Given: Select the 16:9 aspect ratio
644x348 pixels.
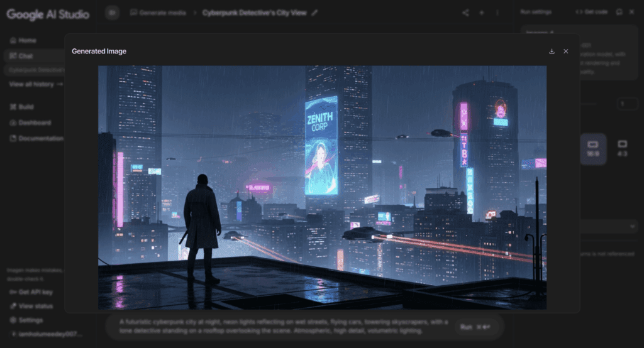Looking at the screenshot, I should (592, 148).
